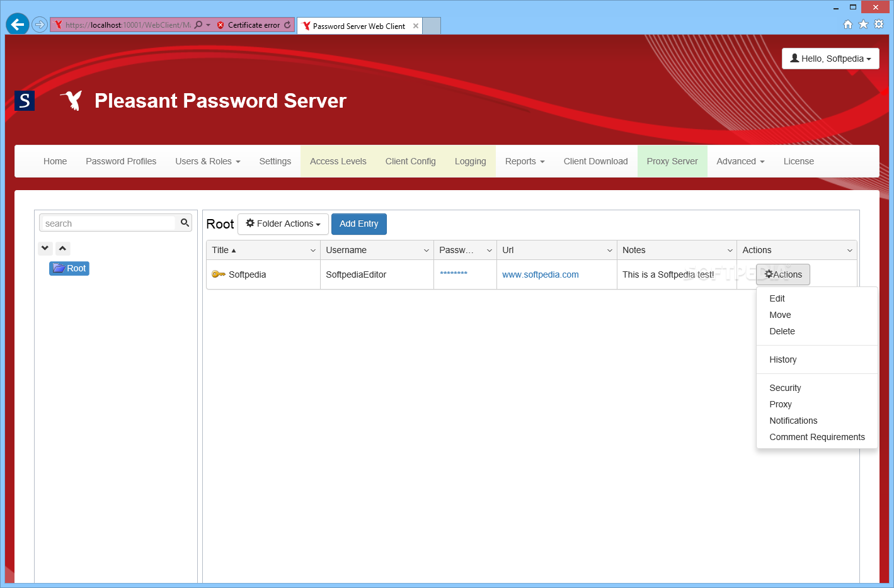Image resolution: width=894 pixels, height=588 pixels.
Task: Open Notes column menu chevron
Action: pyautogui.click(x=730, y=251)
